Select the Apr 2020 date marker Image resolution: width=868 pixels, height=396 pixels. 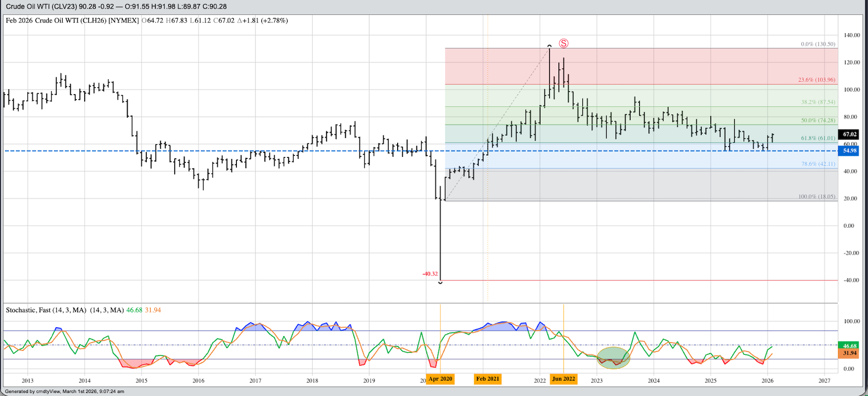tap(440, 379)
